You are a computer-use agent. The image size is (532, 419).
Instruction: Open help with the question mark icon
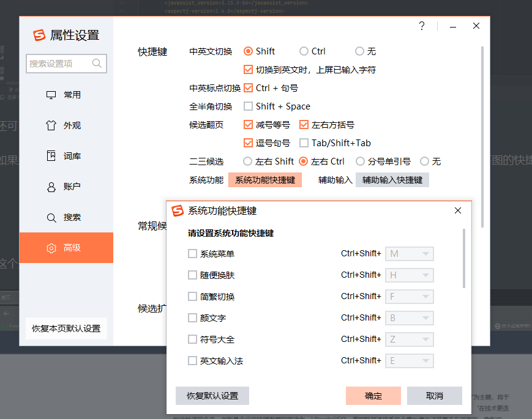[x=422, y=26]
